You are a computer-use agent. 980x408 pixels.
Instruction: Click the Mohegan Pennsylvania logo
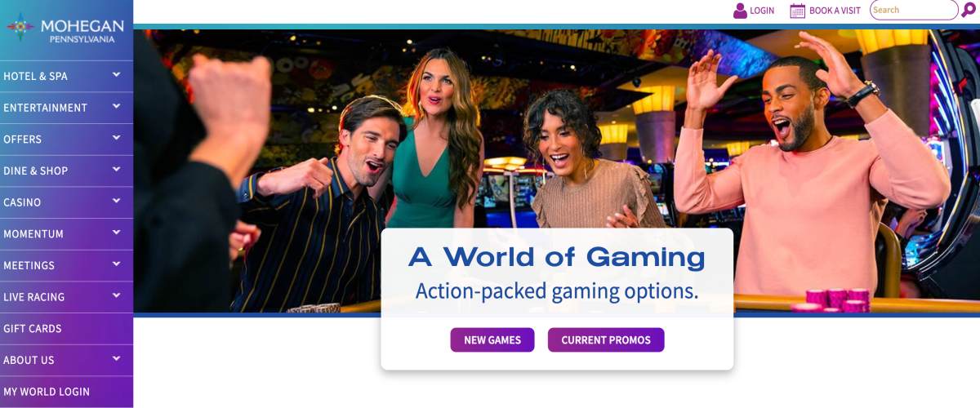tap(65, 27)
